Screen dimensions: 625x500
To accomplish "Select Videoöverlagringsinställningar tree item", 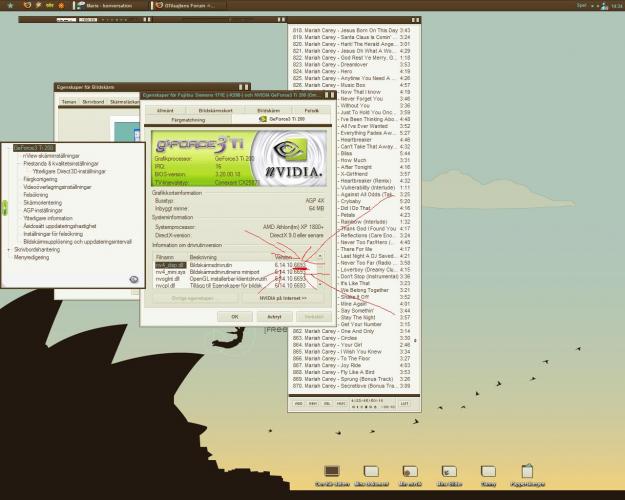I will tap(57, 187).
